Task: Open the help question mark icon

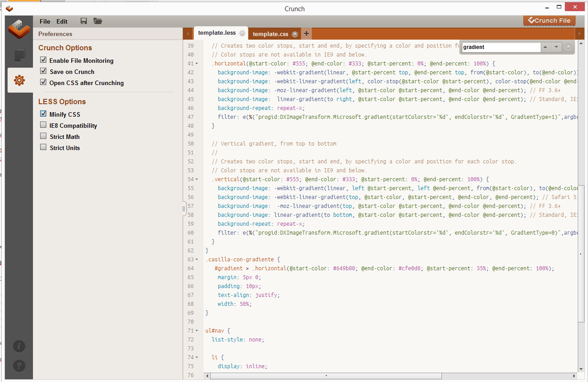Action: (x=19, y=366)
